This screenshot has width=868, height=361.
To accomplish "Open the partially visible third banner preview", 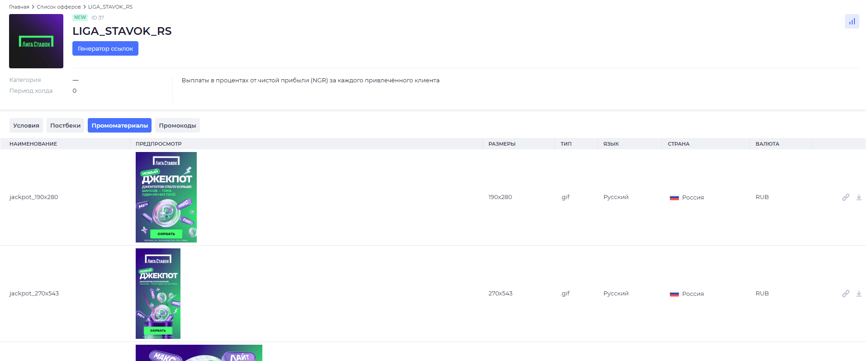I will (199, 353).
